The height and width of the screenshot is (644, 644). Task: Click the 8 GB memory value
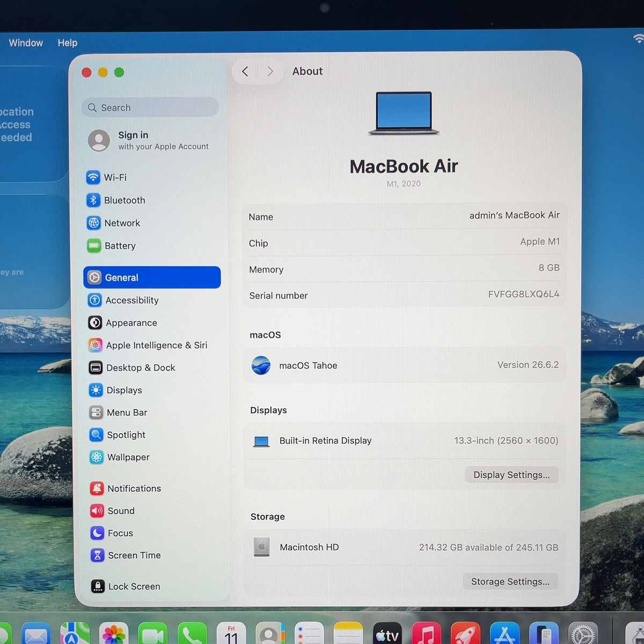(x=549, y=268)
